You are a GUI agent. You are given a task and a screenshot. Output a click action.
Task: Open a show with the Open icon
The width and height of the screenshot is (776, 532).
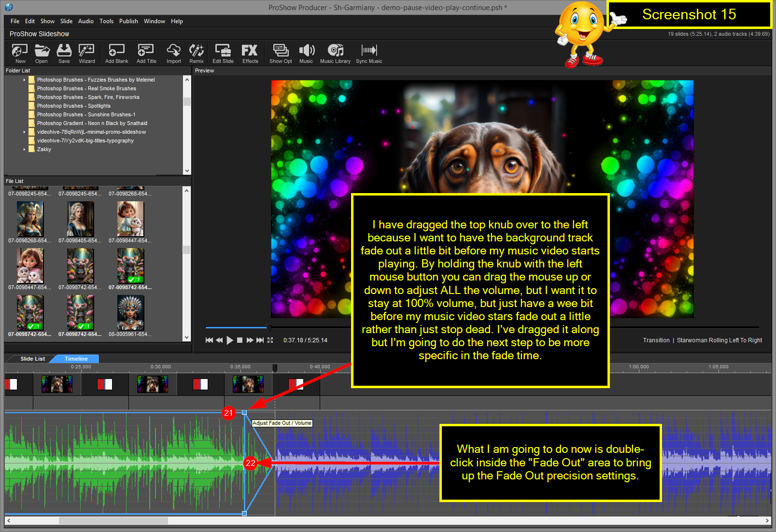point(42,54)
